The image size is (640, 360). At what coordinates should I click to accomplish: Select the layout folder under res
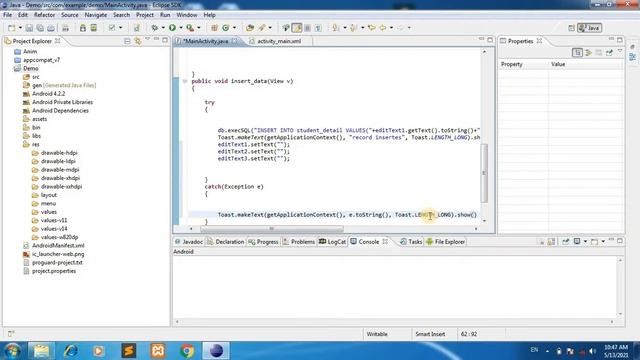(x=49, y=195)
